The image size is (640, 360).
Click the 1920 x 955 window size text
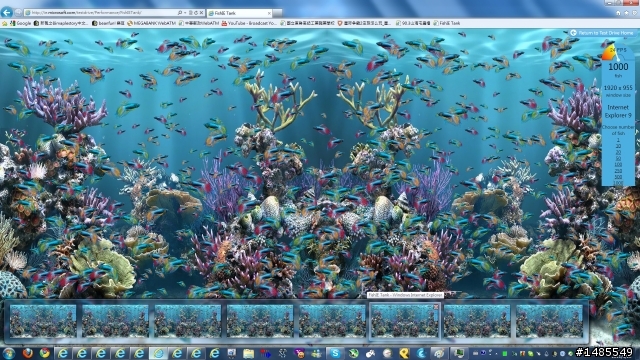tap(618, 88)
